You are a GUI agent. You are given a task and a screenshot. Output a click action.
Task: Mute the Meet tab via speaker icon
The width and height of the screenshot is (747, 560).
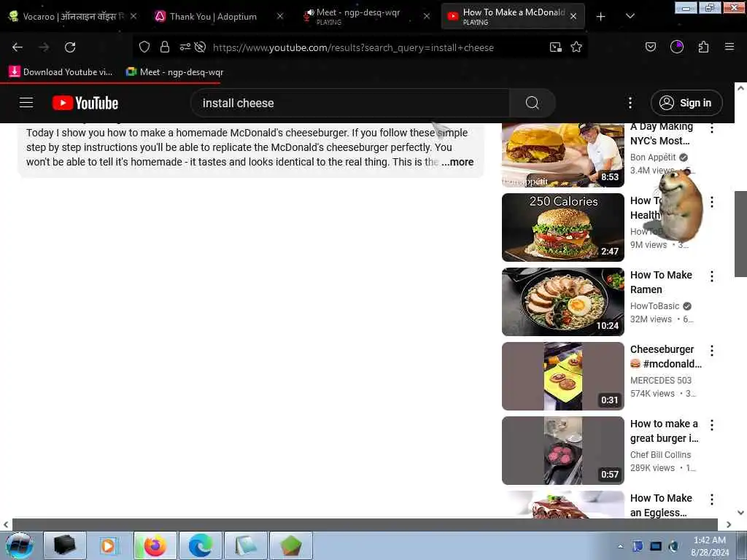(x=309, y=13)
